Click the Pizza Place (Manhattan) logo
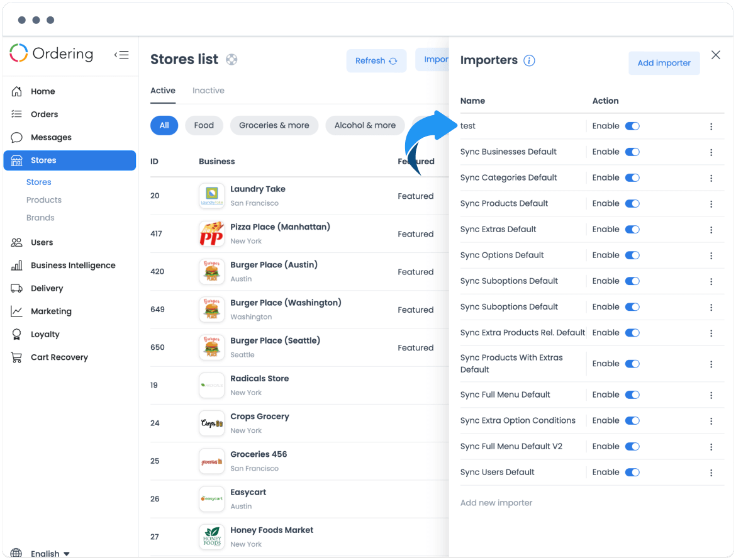 point(212,234)
